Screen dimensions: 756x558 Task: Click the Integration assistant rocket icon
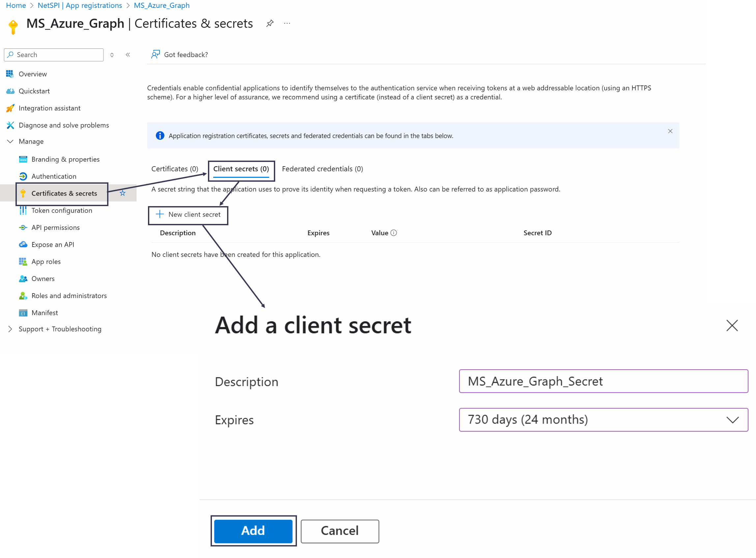tap(10, 108)
